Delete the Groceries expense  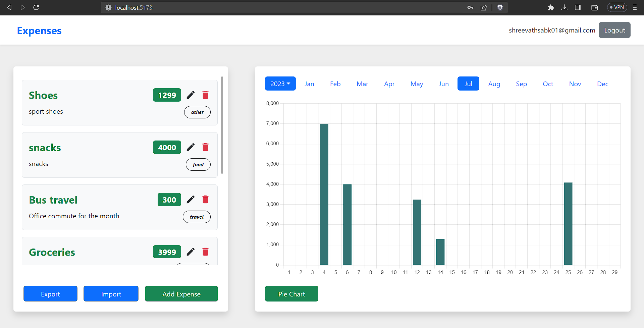tap(205, 252)
